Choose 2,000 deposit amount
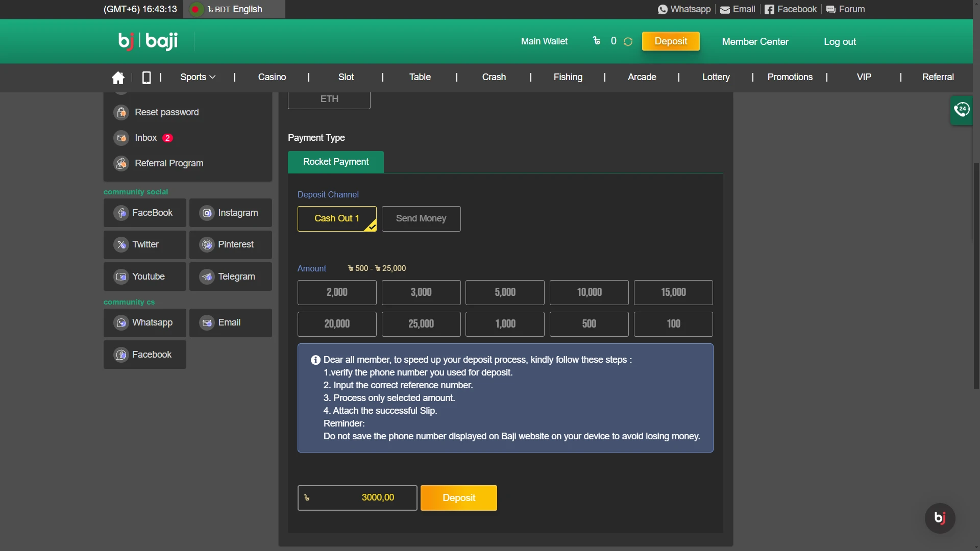Screen dimensions: 980x551 [x=337, y=292]
